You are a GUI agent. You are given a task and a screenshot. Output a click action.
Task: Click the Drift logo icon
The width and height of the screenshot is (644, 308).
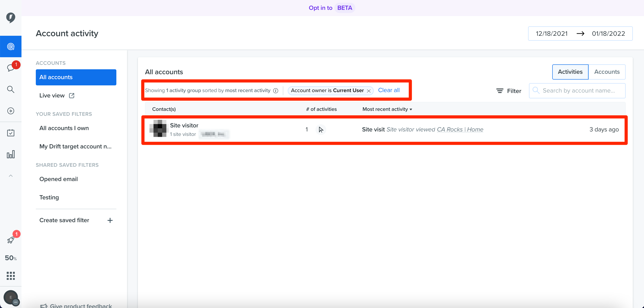[x=11, y=17]
